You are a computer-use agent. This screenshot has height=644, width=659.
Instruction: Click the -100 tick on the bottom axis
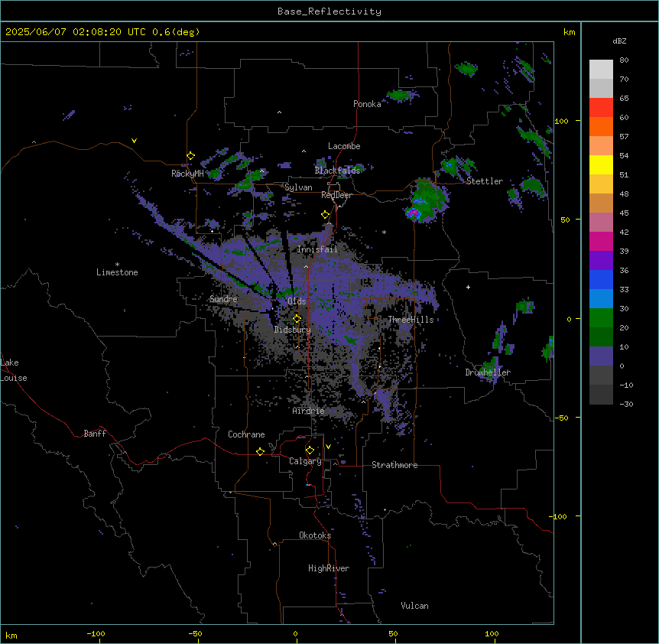[96, 633]
